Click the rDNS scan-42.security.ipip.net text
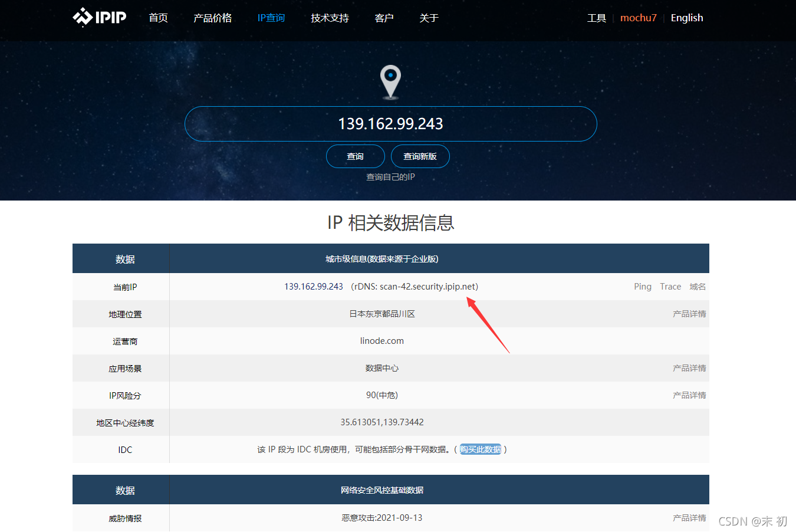 tap(415, 287)
